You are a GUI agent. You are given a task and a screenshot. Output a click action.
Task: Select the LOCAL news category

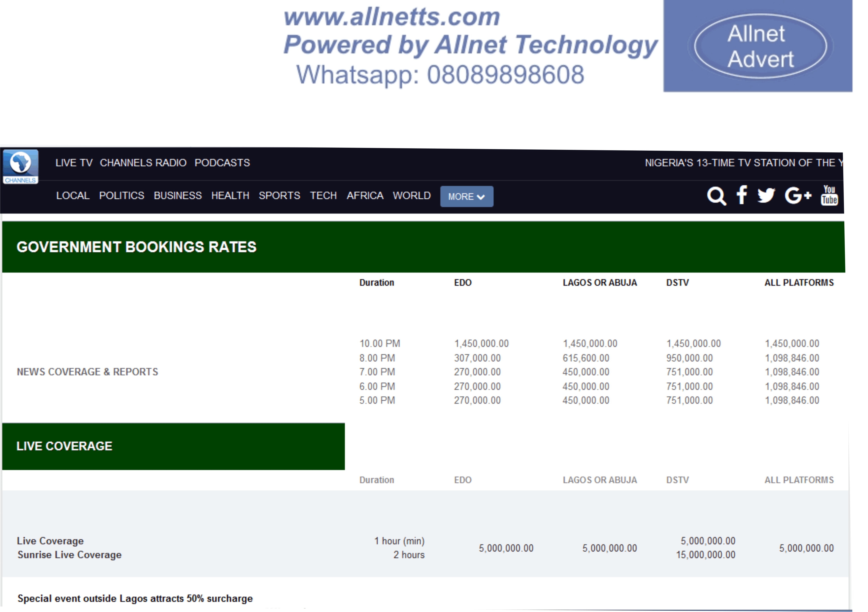(x=73, y=195)
